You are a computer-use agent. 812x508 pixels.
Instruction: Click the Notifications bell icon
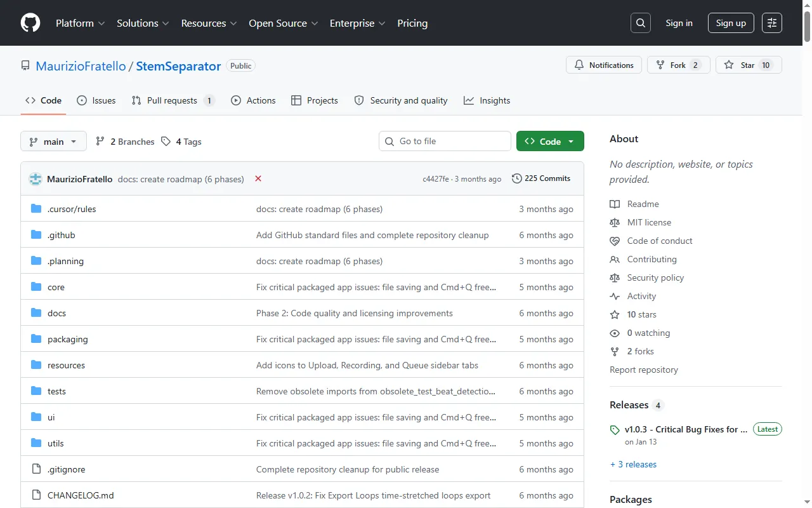tap(579, 65)
